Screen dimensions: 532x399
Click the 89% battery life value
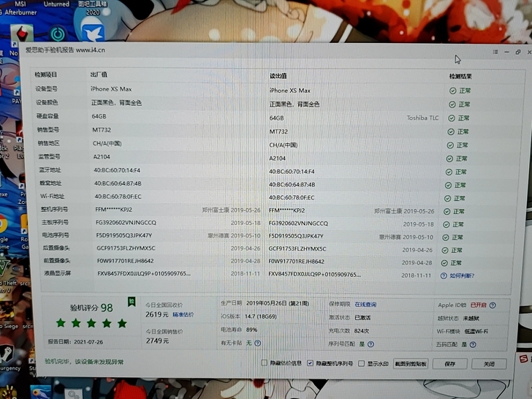251,330
